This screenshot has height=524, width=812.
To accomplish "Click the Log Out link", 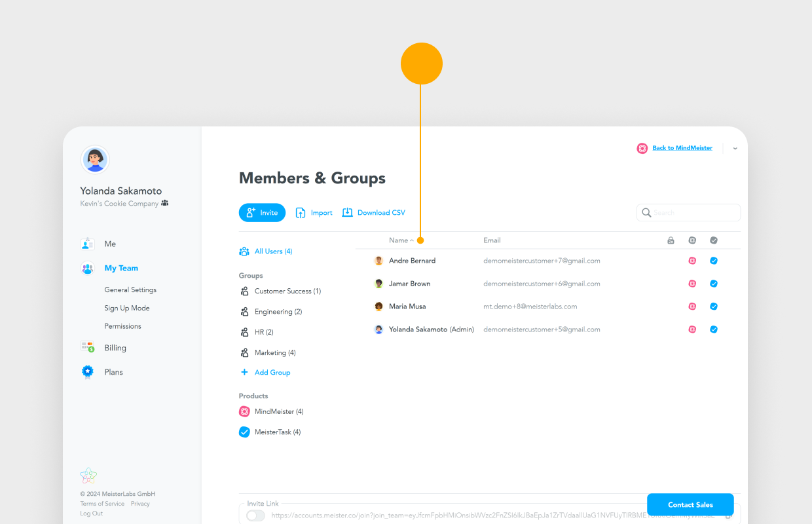I will (91, 514).
